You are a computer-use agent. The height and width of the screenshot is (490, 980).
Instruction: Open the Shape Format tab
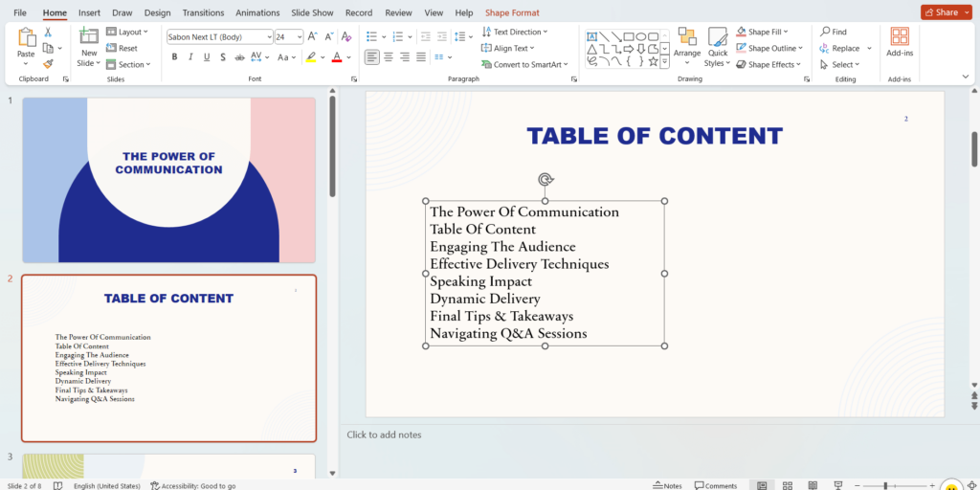point(512,12)
